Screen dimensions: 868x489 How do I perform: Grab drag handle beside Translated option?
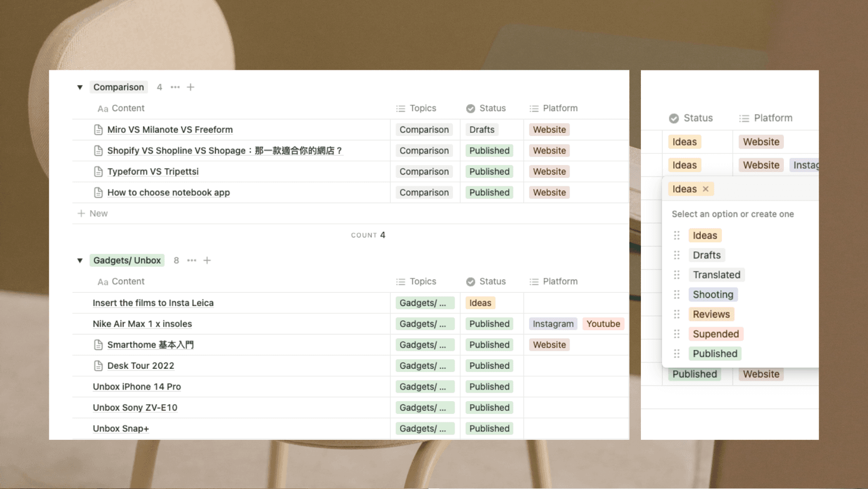click(676, 275)
